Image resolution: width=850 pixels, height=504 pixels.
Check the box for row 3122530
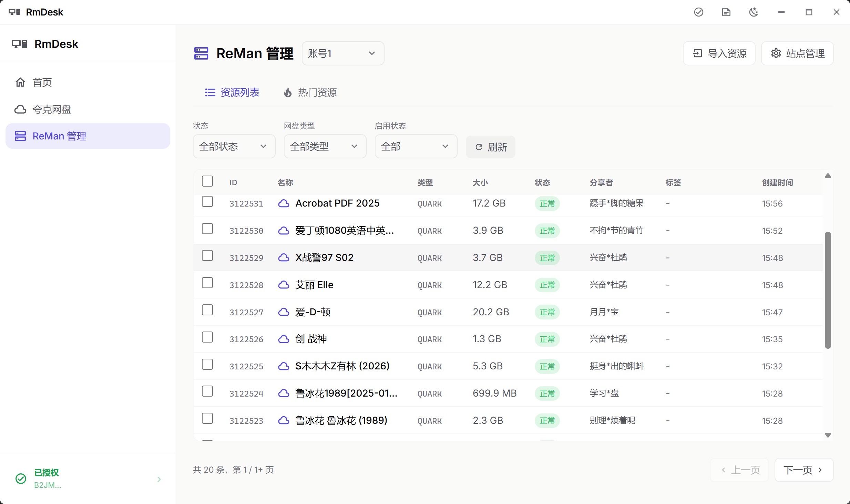pyautogui.click(x=207, y=229)
